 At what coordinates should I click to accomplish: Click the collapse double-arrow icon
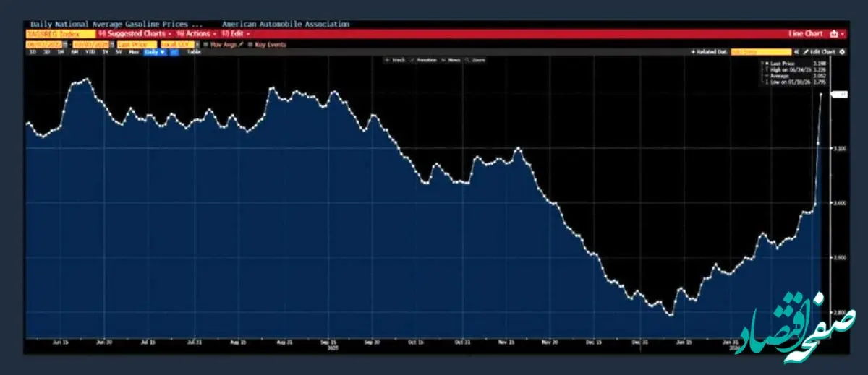click(x=796, y=52)
